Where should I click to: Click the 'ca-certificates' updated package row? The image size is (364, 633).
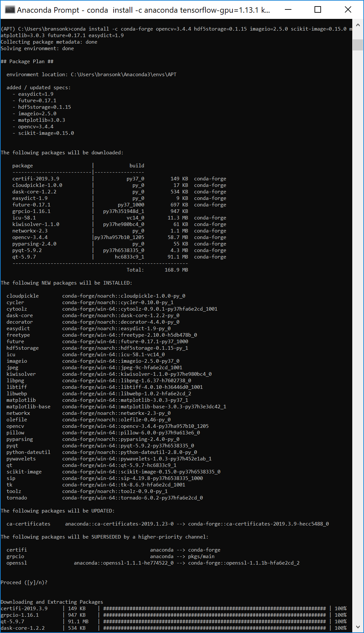(168, 524)
